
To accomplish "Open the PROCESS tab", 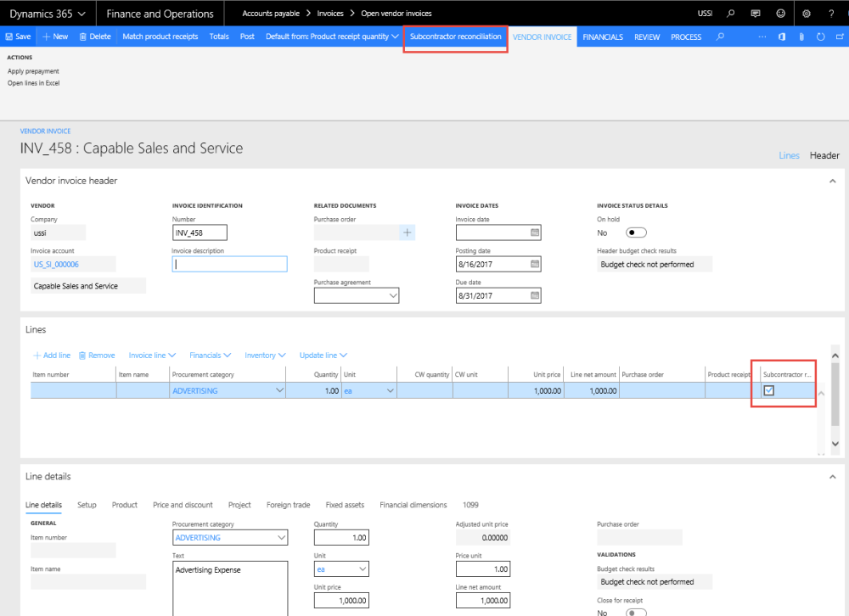I will click(685, 36).
